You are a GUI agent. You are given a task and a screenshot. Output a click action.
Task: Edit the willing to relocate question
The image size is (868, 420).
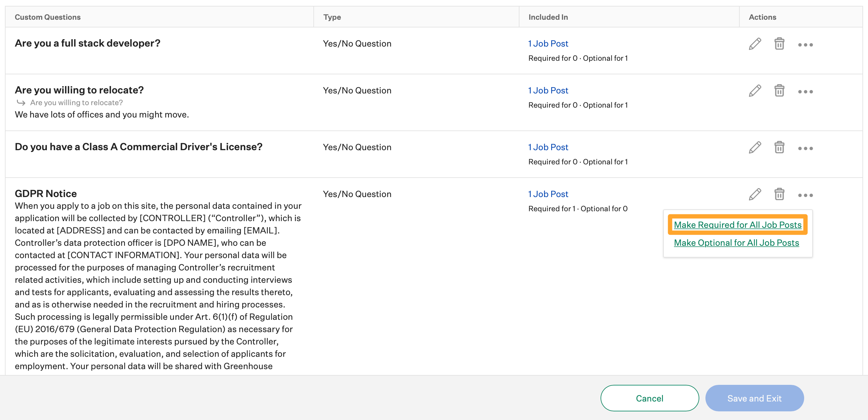pos(755,91)
